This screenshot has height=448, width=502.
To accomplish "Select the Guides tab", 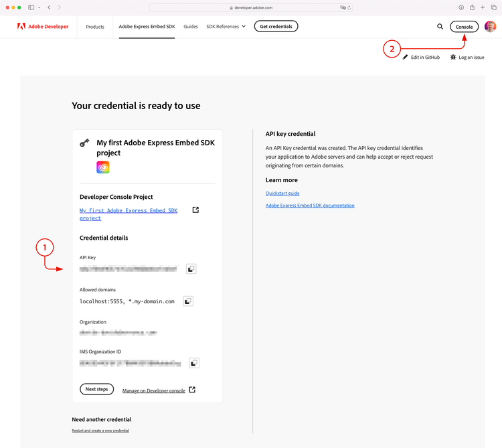I will pos(191,27).
